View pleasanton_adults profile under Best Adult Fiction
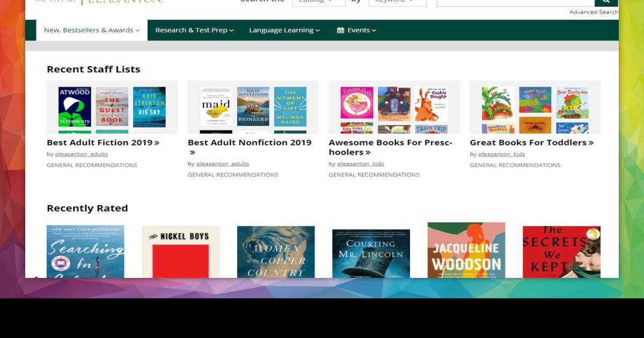This screenshot has width=644, height=338. pyautogui.click(x=82, y=154)
